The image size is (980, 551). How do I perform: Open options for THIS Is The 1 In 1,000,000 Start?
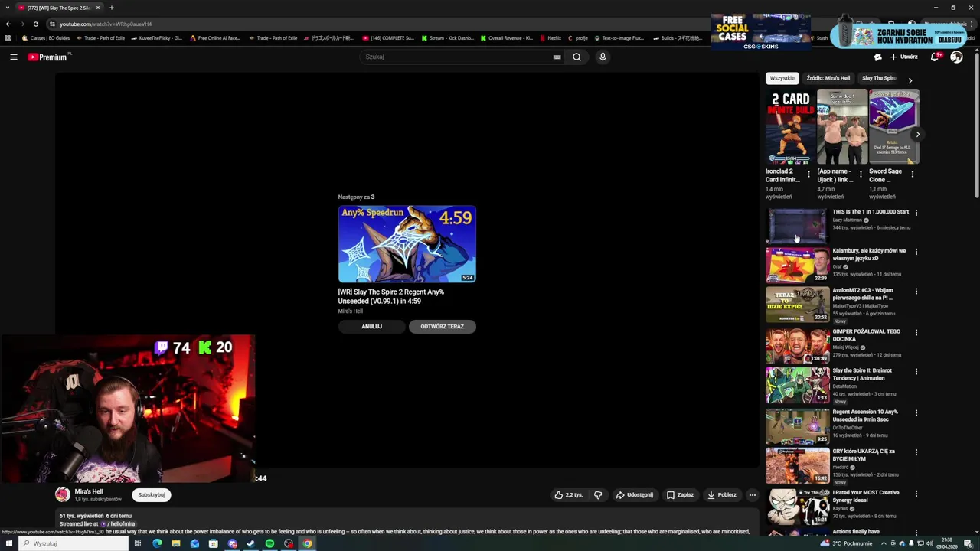point(916,213)
